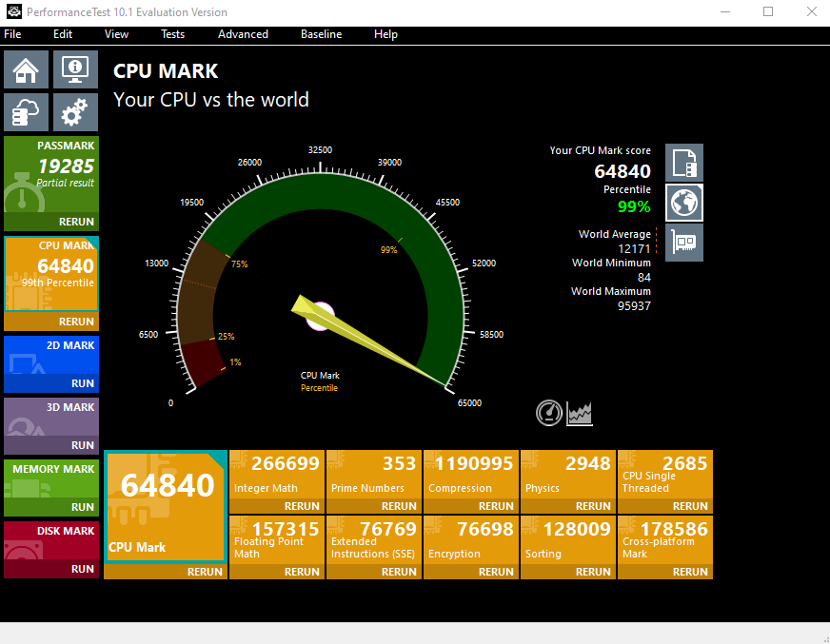Open the Tests menu
This screenshot has height=644, width=830.
click(172, 34)
